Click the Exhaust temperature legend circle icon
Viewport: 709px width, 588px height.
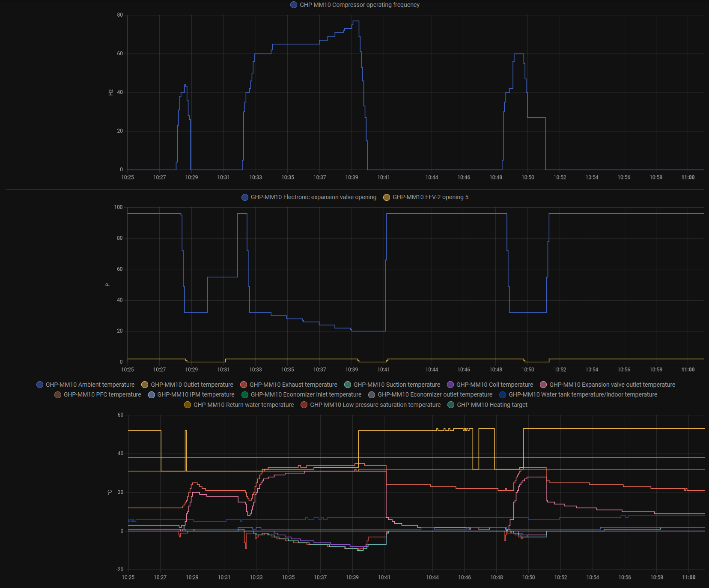[244, 385]
